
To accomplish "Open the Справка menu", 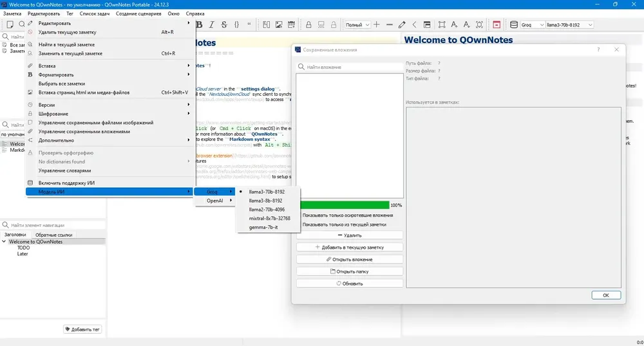I will [x=195, y=14].
